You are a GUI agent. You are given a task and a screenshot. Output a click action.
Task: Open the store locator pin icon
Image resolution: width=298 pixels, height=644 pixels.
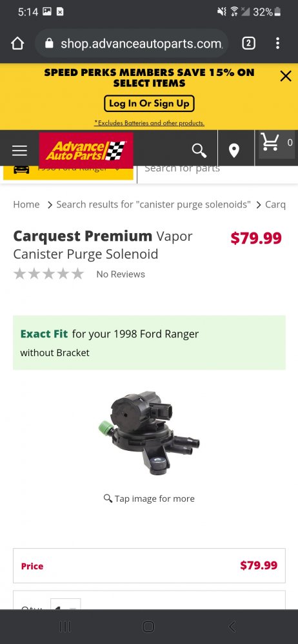(x=234, y=151)
